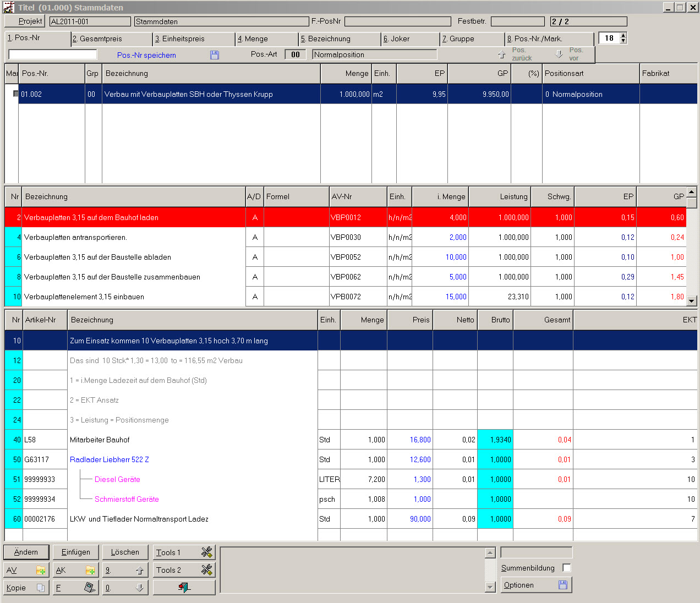Open Tools 2 with wrench icon
The height and width of the screenshot is (603, 700).
(184, 570)
